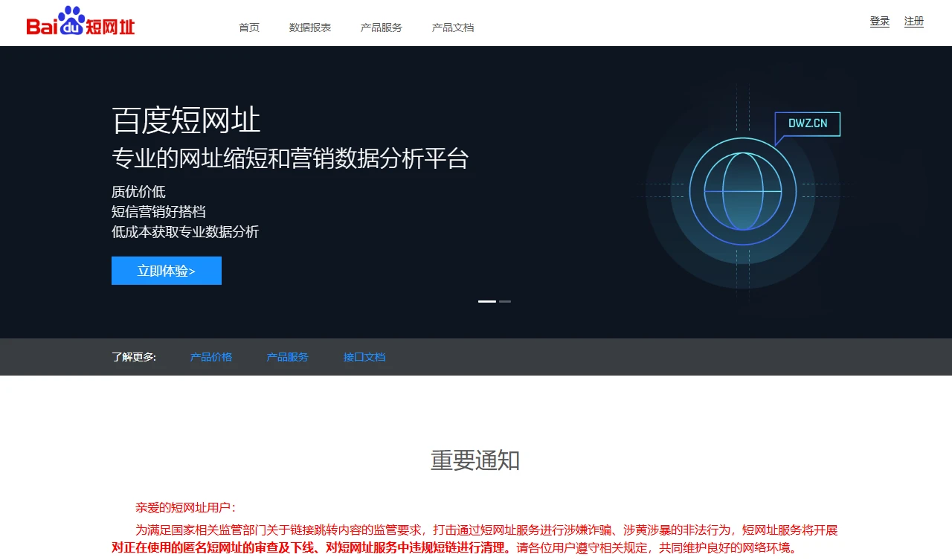Click the 亲爱的短网址用户: greeting
Image resolution: width=952 pixels, height=560 pixels.
pyautogui.click(x=186, y=508)
